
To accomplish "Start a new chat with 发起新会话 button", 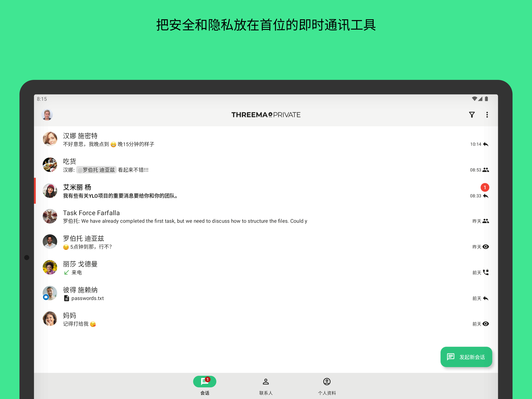I will [466, 357].
